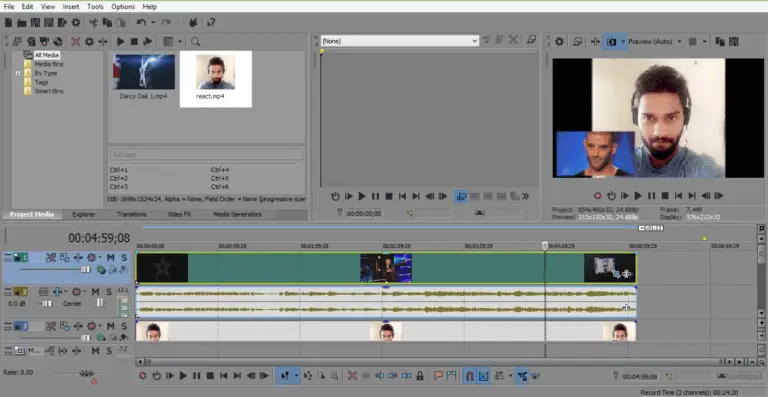Click the Cut scissors icon
The height and width of the screenshot is (397, 768).
pos(94,23)
